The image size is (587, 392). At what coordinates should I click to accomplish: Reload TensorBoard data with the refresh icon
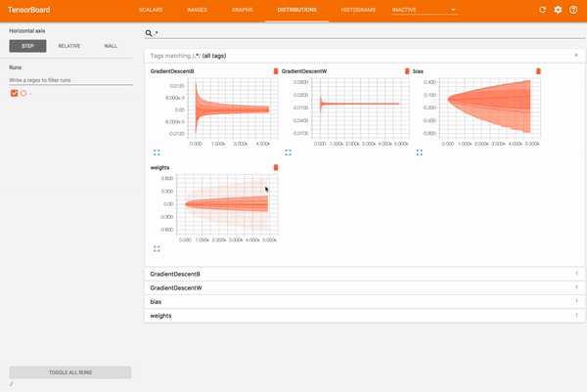542,10
